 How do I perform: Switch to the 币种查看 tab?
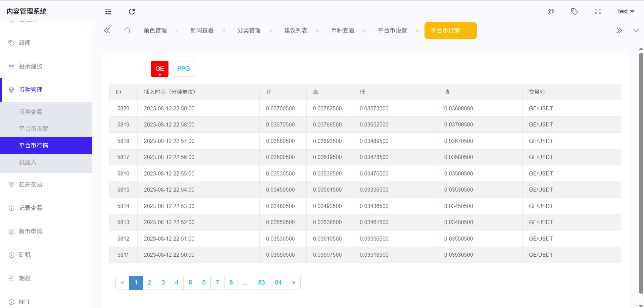pyautogui.click(x=342, y=31)
